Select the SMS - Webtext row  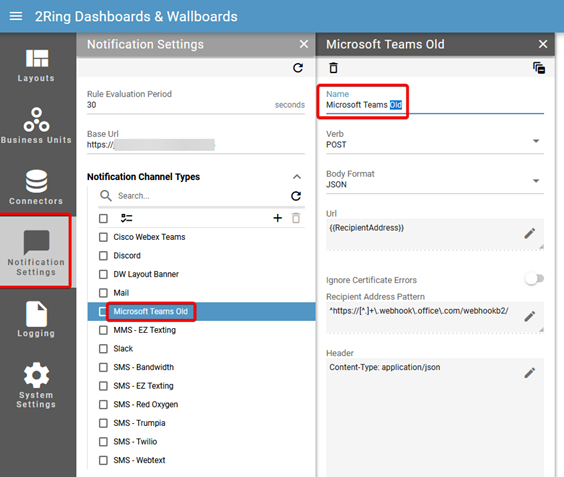pos(201,460)
